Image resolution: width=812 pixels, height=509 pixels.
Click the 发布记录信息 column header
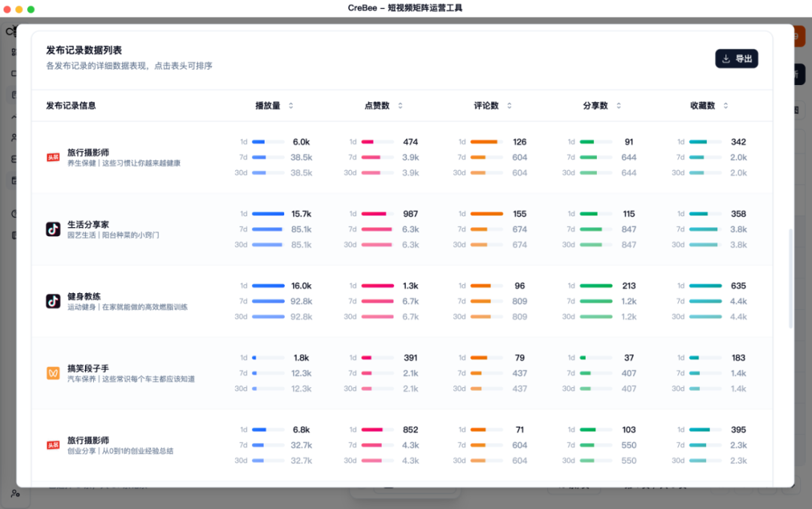[x=71, y=105]
